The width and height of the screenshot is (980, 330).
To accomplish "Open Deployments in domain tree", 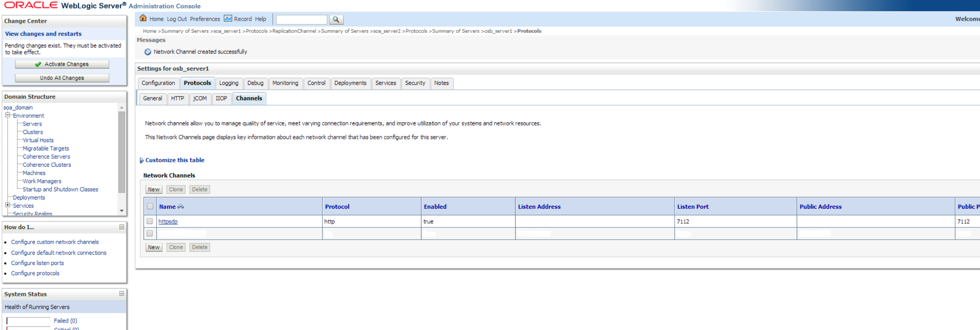I will coord(29,197).
